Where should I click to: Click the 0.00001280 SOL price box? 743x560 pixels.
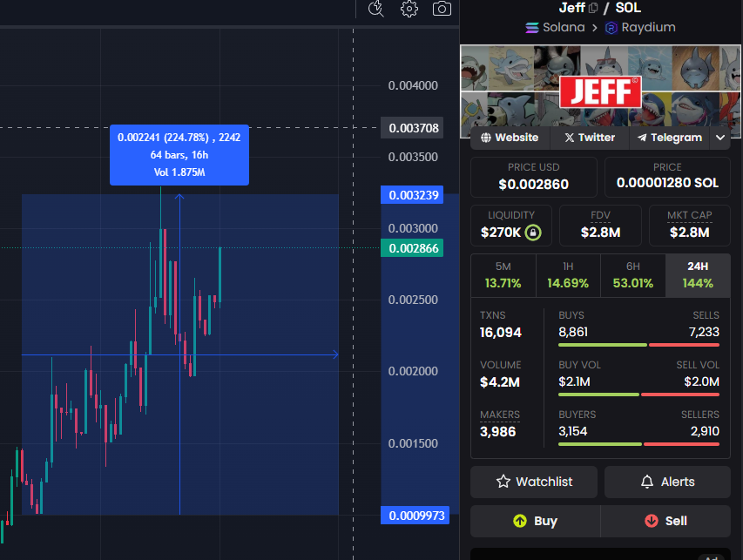click(x=667, y=177)
